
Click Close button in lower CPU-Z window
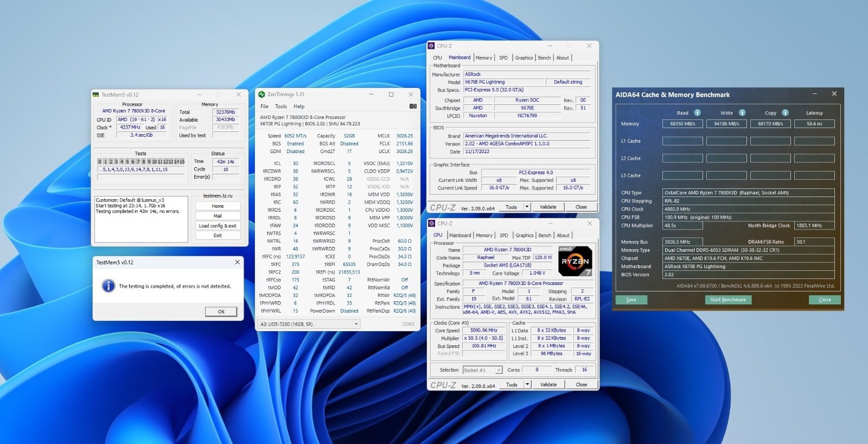tap(582, 384)
